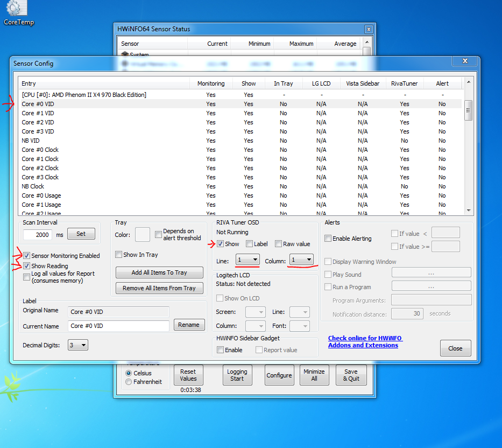
Task: Click Maximum column header in Sensor Status window
Action: [x=295, y=44]
